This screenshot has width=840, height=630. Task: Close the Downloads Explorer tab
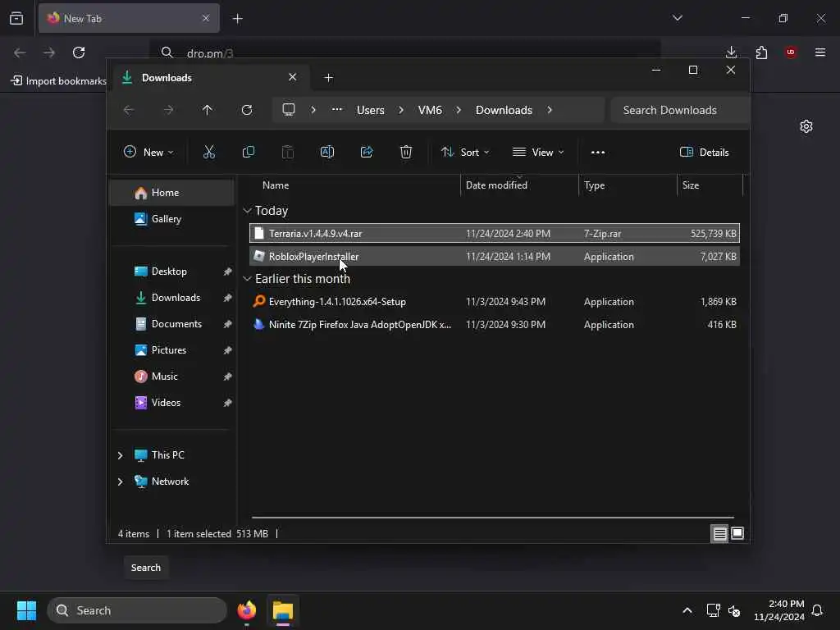(x=293, y=77)
